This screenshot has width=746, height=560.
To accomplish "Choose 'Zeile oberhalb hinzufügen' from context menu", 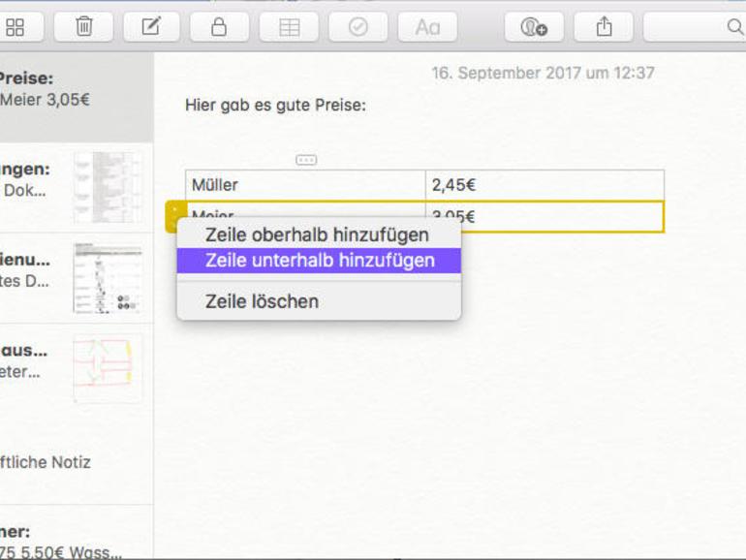I will [319, 235].
